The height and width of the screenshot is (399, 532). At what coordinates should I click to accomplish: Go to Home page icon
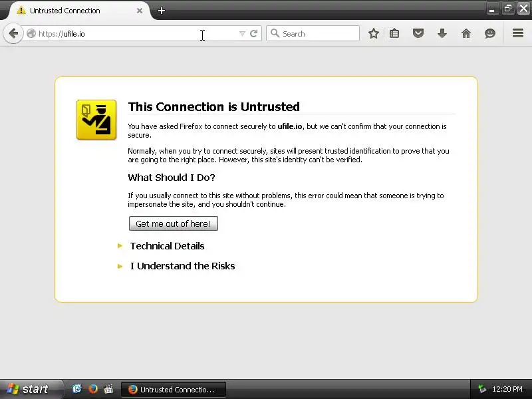click(x=466, y=33)
